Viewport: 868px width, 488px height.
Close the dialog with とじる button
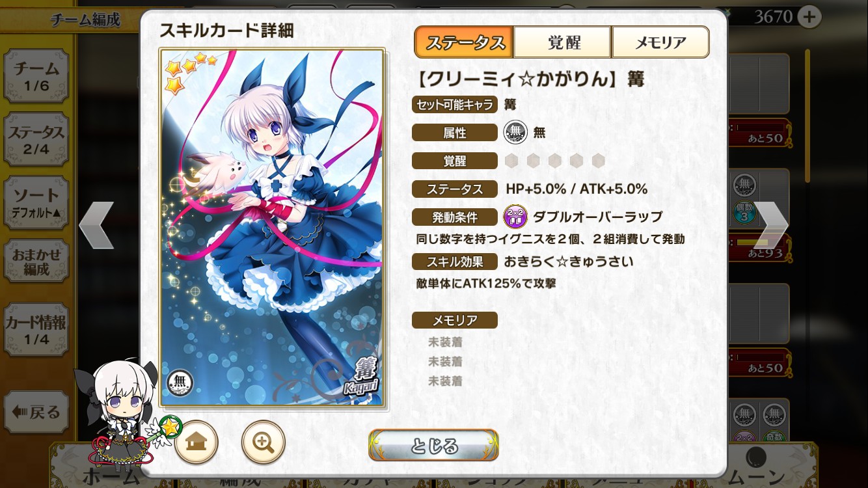pyautogui.click(x=433, y=446)
